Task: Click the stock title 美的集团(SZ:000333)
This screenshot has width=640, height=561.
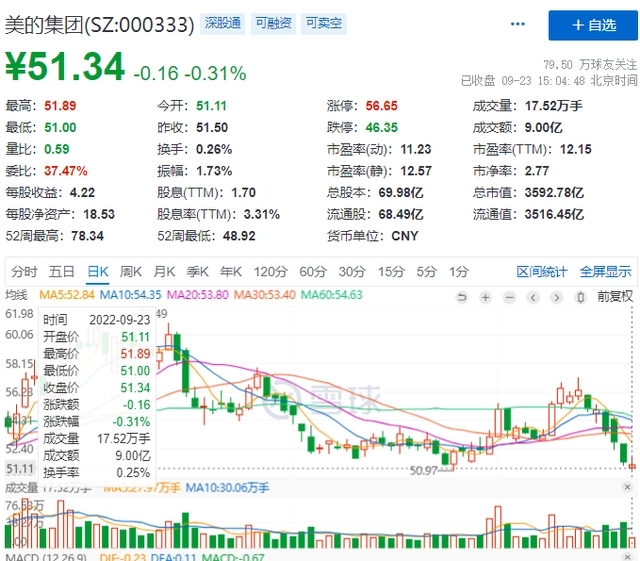Action: (x=99, y=25)
